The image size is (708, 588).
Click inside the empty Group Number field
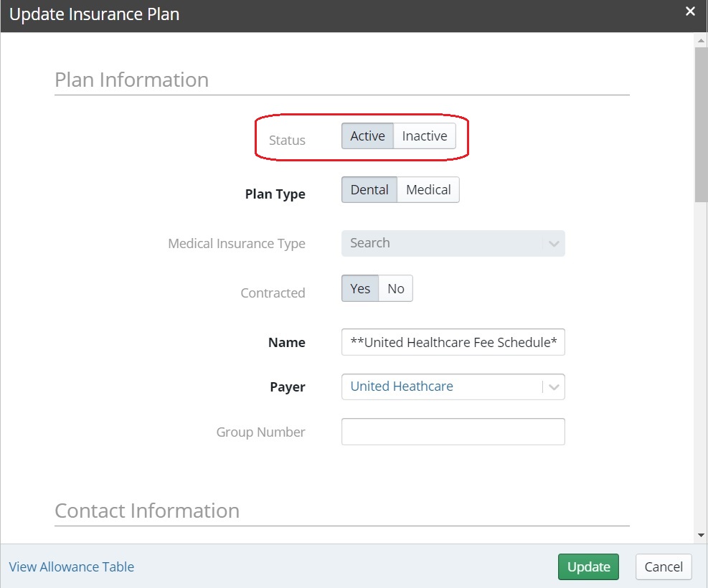pyautogui.click(x=453, y=431)
